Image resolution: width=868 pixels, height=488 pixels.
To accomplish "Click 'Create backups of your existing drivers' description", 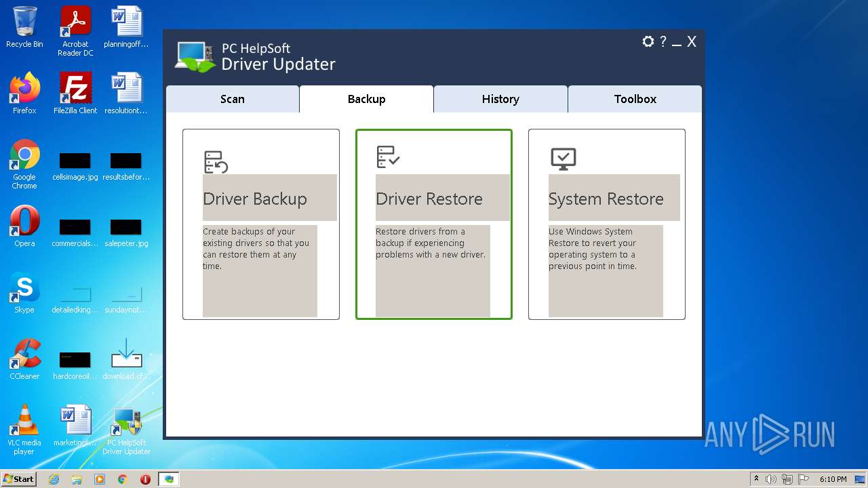I will point(256,249).
